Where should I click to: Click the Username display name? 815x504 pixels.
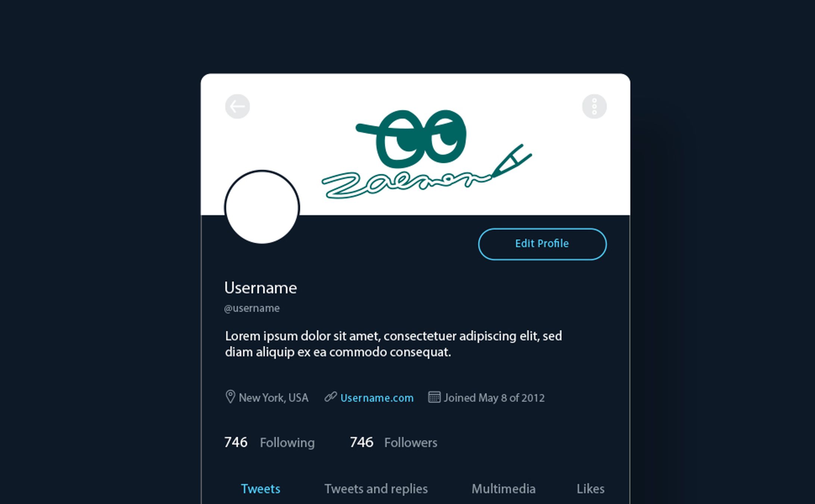point(260,288)
